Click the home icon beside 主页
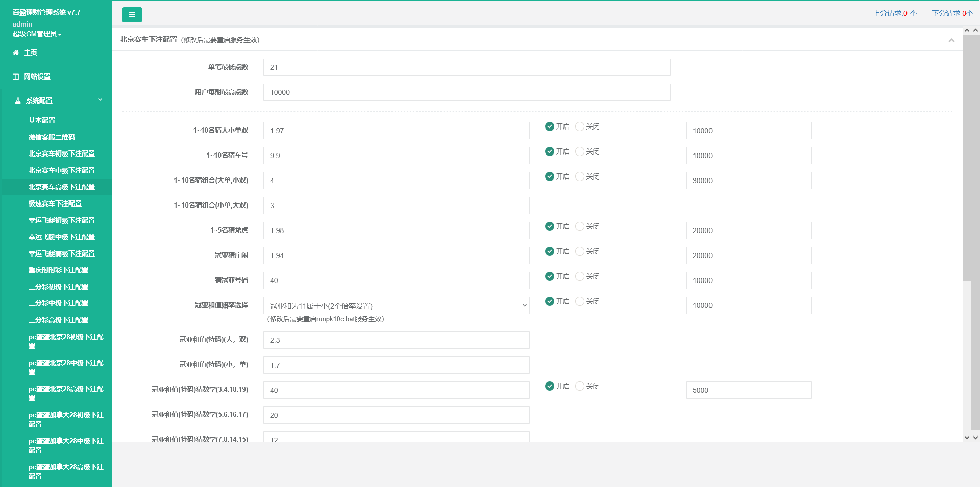The width and height of the screenshot is (980, 487). 16,53
